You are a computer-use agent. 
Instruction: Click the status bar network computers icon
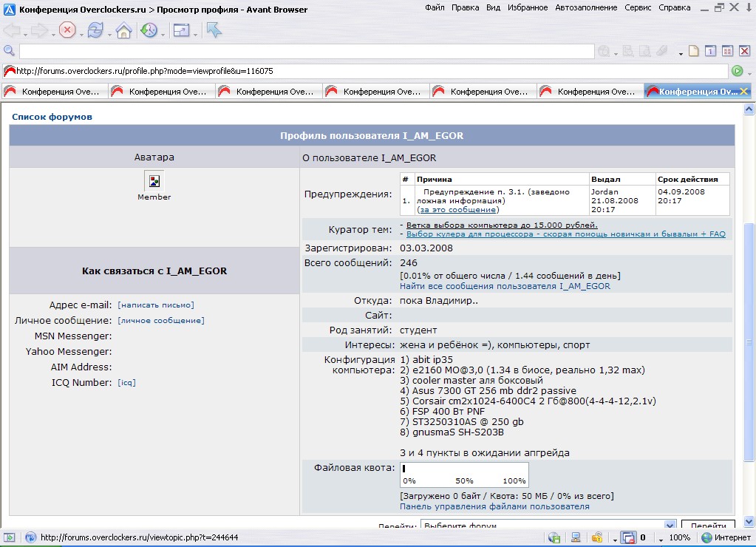pyautogui.click(x=576, y=537)
